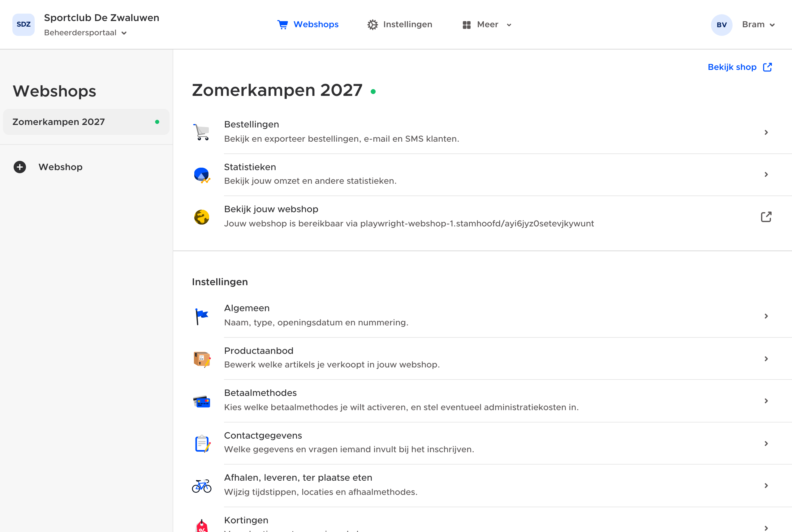
Task: Click the Instellingen gear icon in navigation
Action: coord(372,25)
